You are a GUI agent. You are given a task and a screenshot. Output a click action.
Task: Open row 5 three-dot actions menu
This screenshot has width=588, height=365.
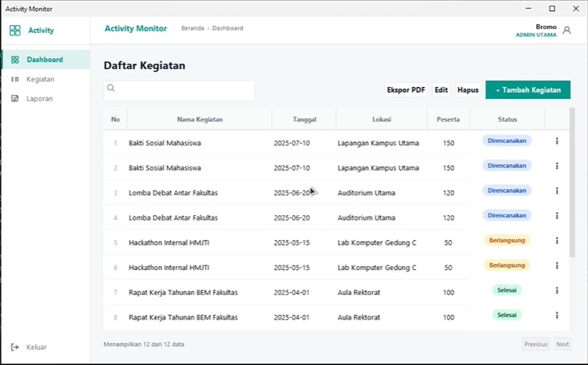pyautogui.click(x=557, y=240)
